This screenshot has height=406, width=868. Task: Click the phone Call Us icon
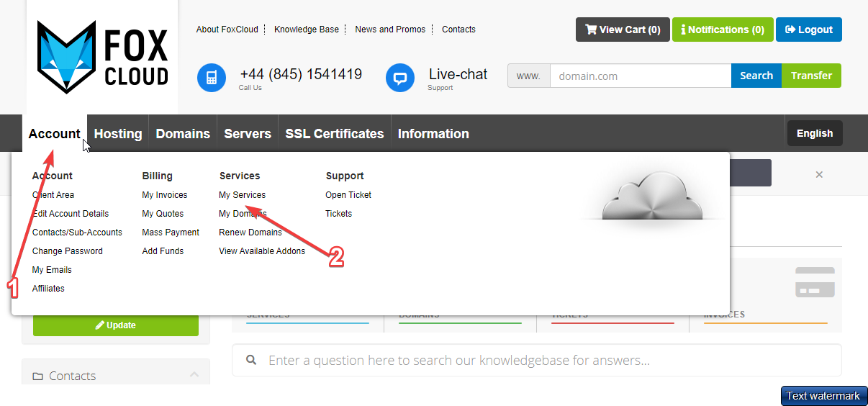[212, 78]
